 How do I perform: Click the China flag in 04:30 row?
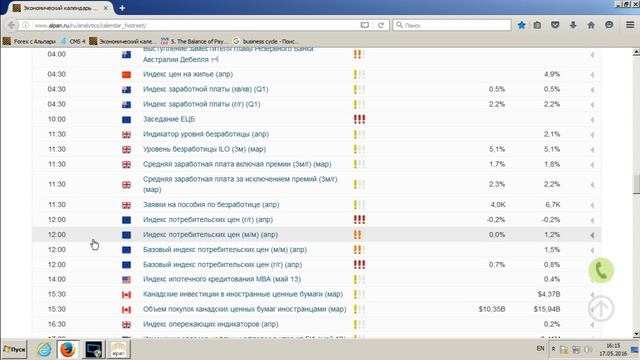click(127, 75)
